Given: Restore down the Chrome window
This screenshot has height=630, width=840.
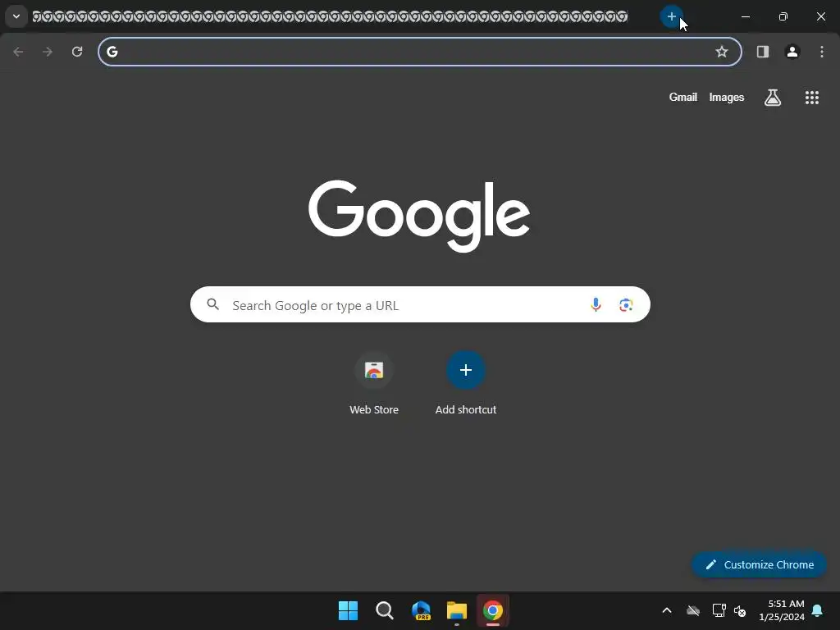Looking at the screenshot, I should tap(783, 16).
